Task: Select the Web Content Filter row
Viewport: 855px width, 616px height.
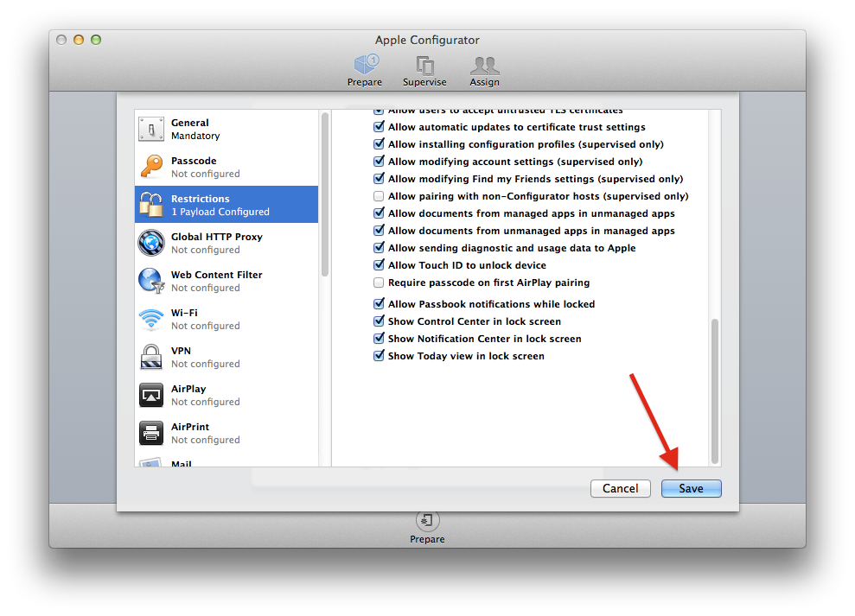Action: tap(227, 281)
